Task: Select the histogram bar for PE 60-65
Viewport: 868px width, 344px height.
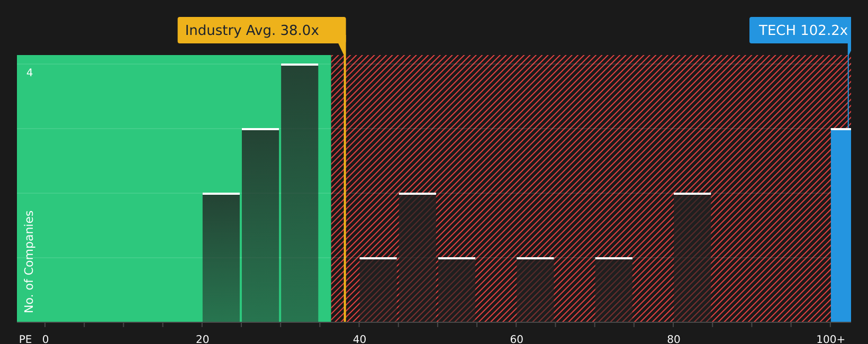Action: [535, 289]
